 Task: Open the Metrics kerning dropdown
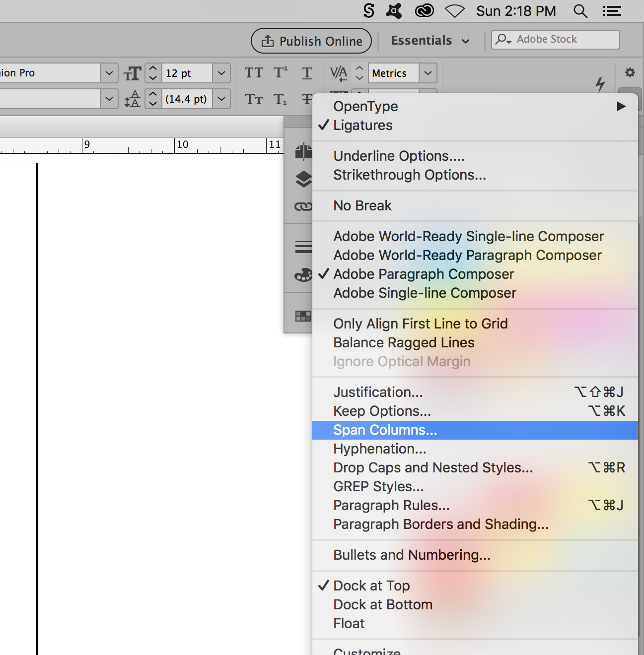click(x=428, y=73)
